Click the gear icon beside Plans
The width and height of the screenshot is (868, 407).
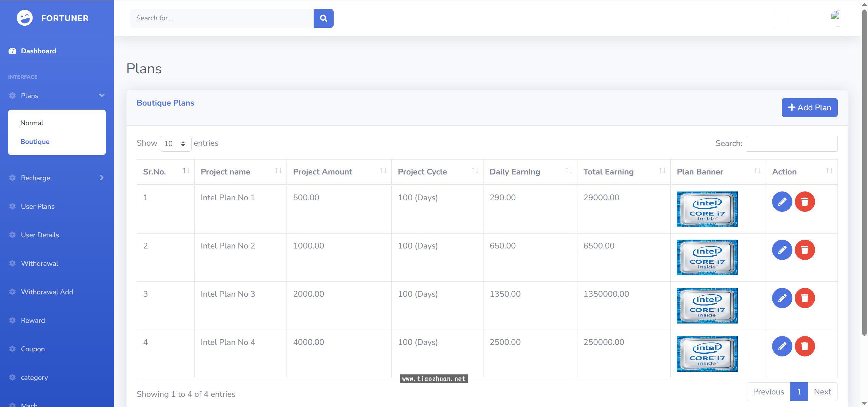[x=13, y=96]
